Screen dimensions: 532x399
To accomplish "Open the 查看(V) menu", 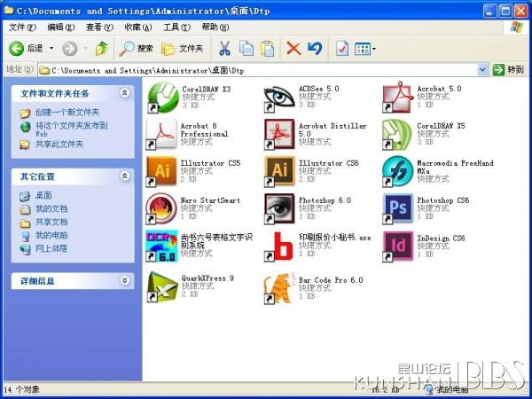I will pyautogui.click(x=99, y=27).
